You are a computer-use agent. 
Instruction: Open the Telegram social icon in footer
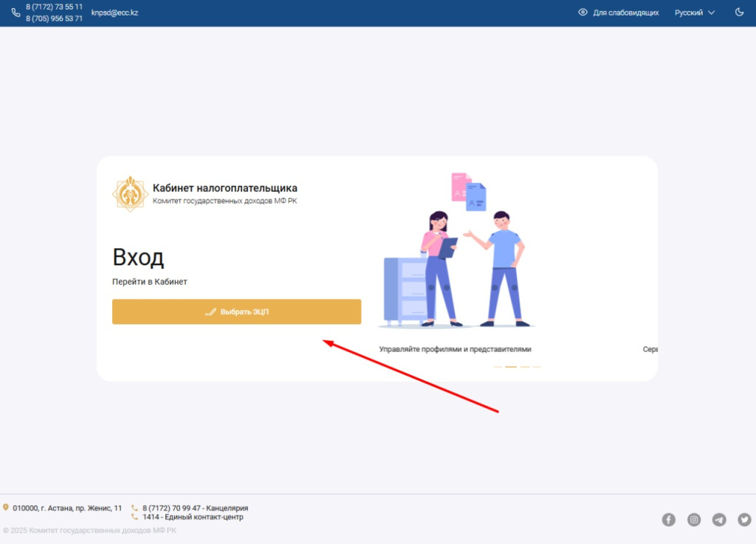[719, 520]
